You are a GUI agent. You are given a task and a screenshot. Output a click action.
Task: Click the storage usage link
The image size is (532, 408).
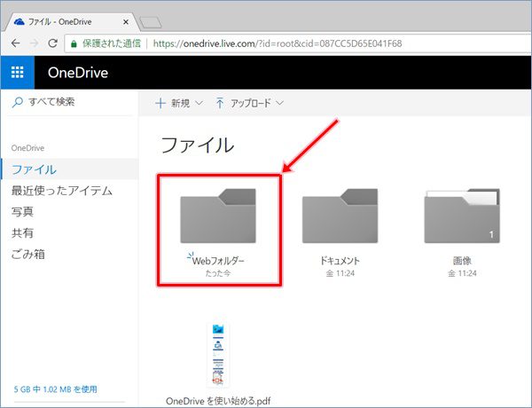click(x=55, y=388)
